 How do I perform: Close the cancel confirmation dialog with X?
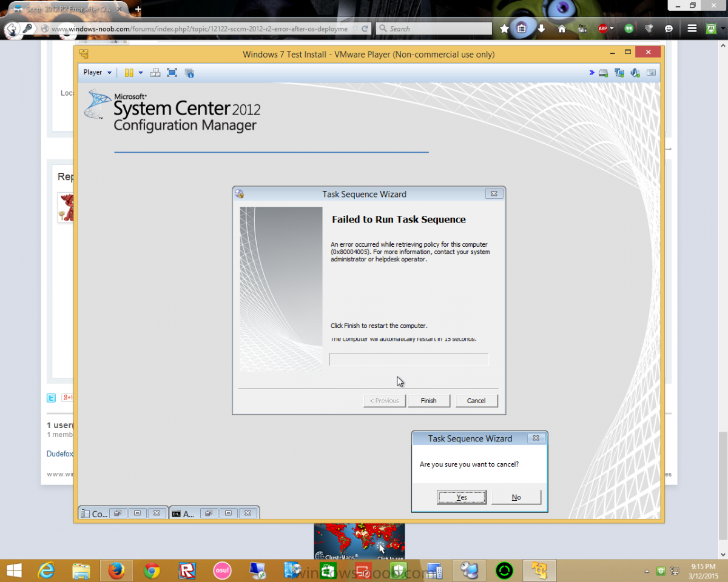(535, 438)
